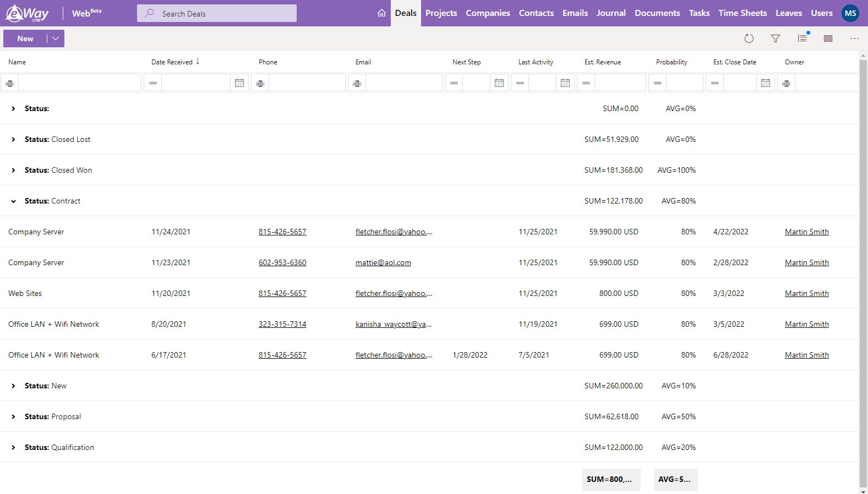Open email link mattie@aol.com
This screenshot has height=494, width=868.
click(383, 263)
